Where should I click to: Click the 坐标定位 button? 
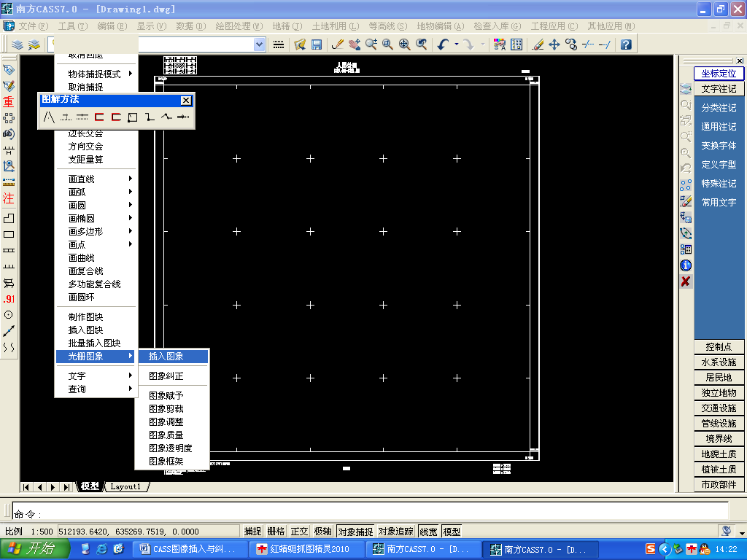[719, 74]
